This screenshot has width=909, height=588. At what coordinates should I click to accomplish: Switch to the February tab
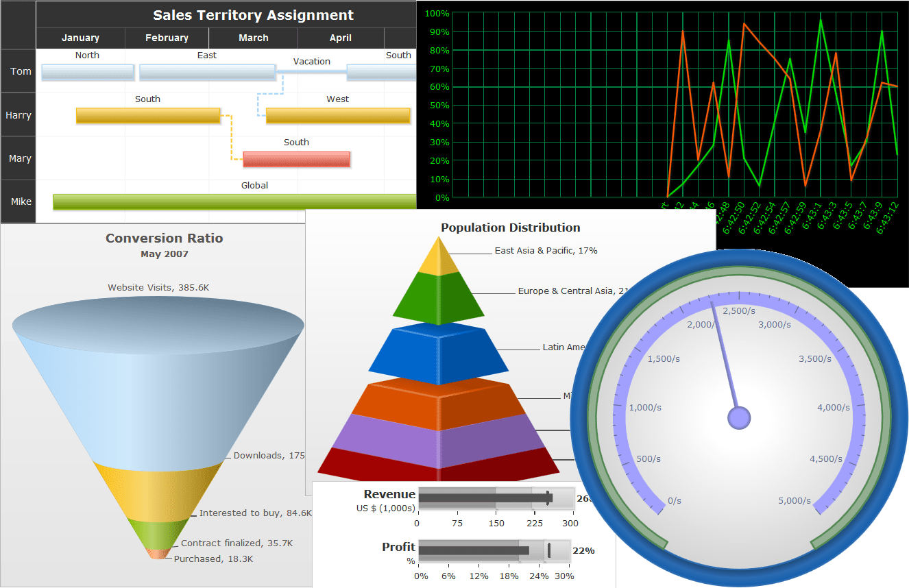click(x=167, y=38)
